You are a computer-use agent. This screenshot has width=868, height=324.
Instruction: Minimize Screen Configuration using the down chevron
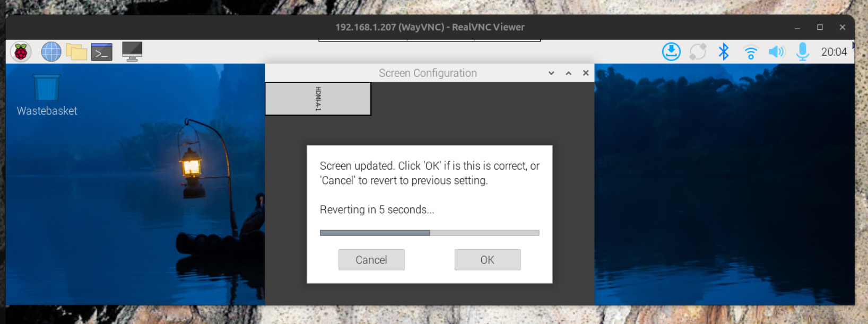click(x=551, y=73)
